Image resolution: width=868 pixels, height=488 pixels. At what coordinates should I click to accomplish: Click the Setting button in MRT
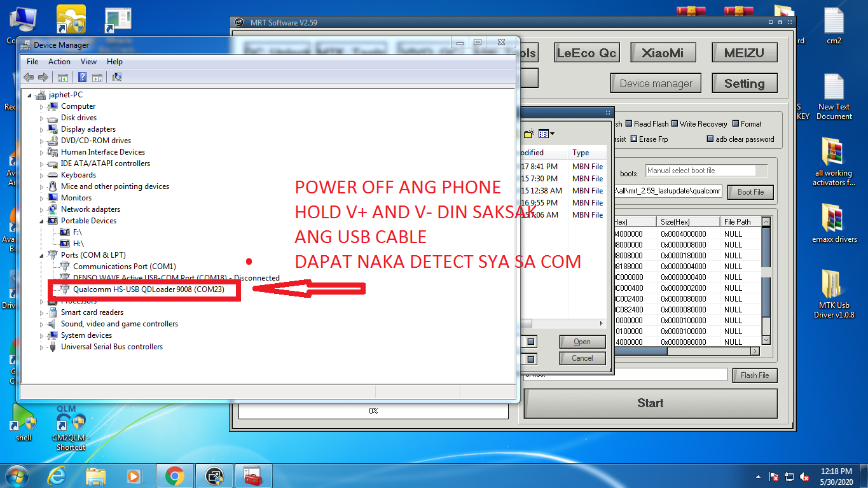[x=744, y=83]
